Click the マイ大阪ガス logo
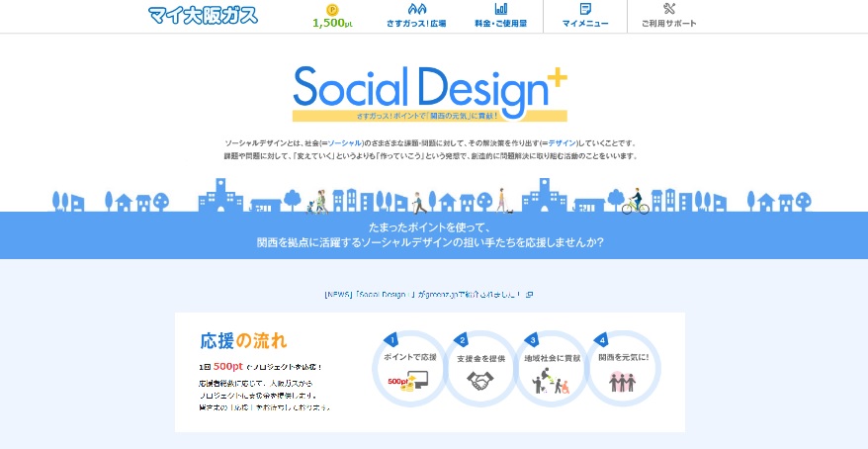Screen dimensions: 868x449 click(203, 15)
